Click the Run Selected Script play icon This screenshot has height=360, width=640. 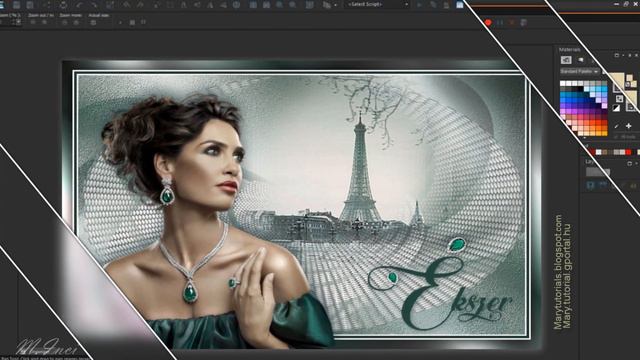pyautogui.click(x=419, y=5)
